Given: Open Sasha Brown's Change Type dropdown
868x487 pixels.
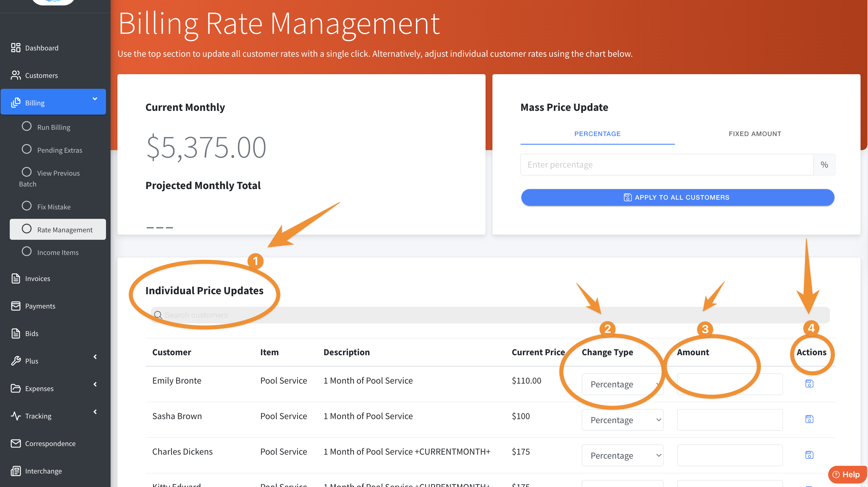Looking at the screenshot, I should pyautogui.click(x=622, y=420).
